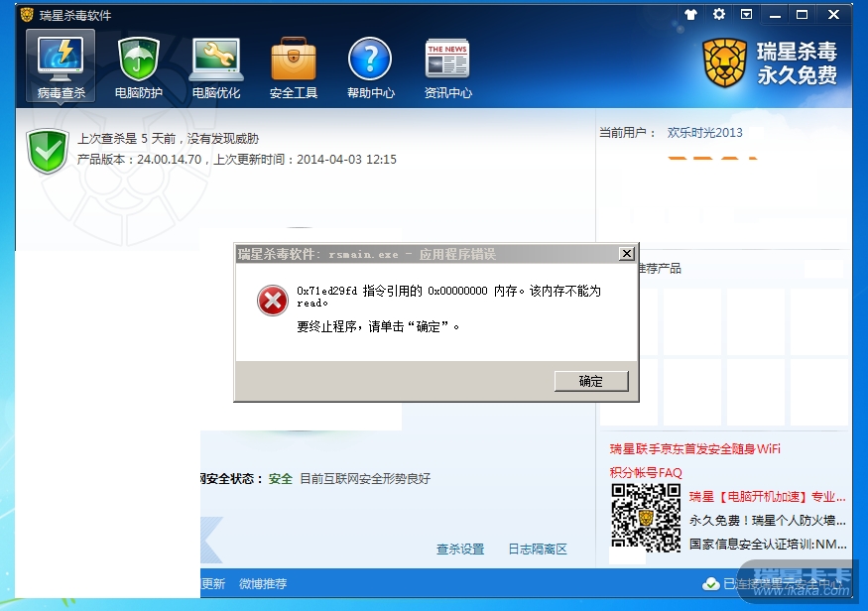Open the 资讯中心 news section
Viewport: 868px width, 611px height.
pyautogui.click(x=447, y=66)
